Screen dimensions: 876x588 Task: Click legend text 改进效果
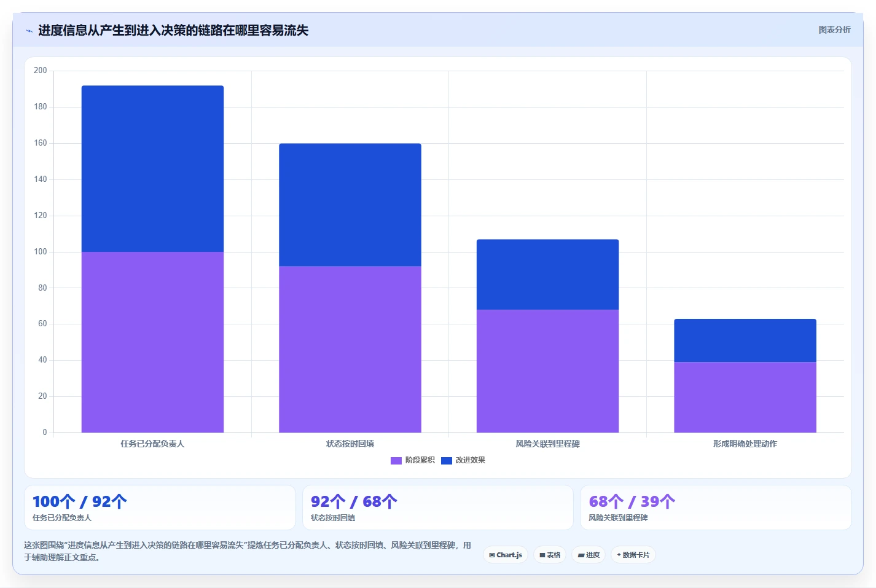tap(471, 460)
